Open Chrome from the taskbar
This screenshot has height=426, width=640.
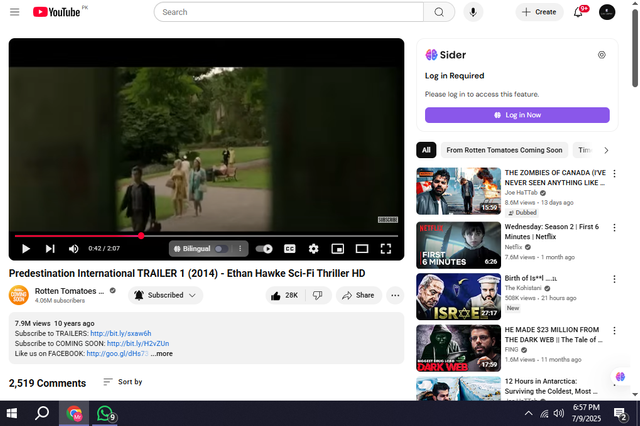pyautogui.click(x=74, y=414)
